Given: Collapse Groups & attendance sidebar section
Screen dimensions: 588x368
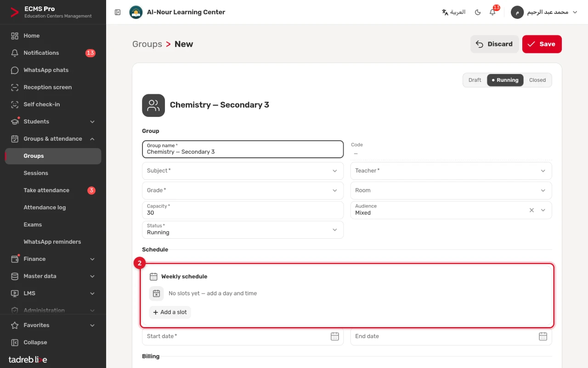Looking at the screenshot, I should (x=53, y=139).
